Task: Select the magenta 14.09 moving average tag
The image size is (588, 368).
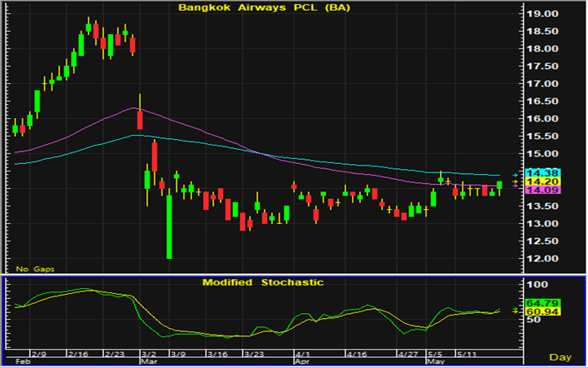Action: pos(543,190)
